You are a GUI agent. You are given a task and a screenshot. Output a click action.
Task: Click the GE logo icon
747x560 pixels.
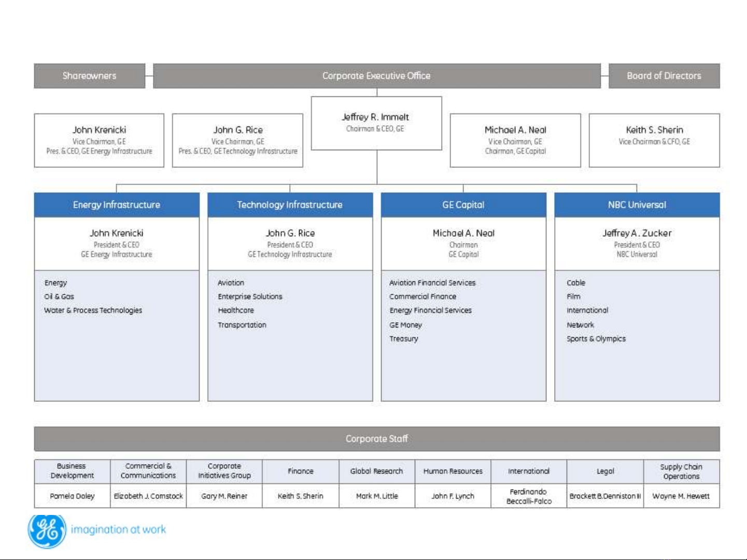pyautogui.click(x=47, y=530)
